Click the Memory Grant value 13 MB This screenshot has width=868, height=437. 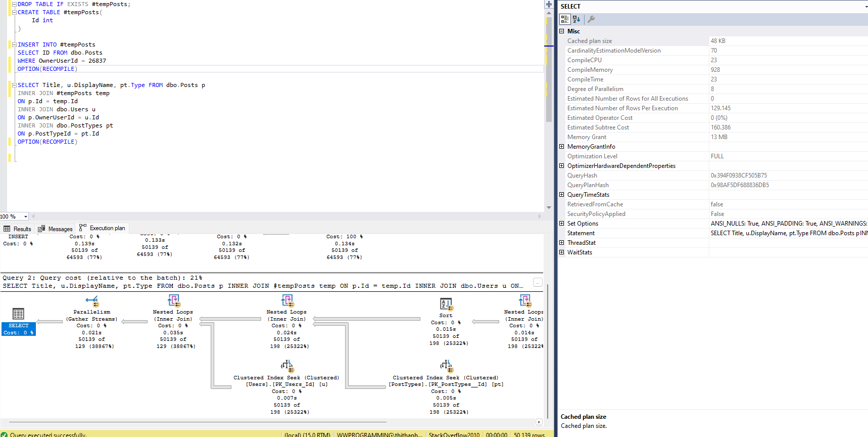click(719, 137)
